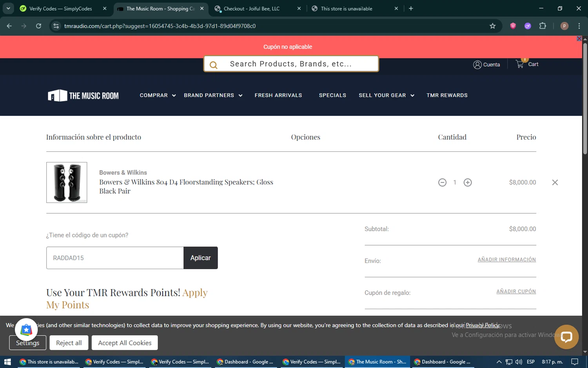588x368 pixels.
Task: Click Aplicar coupon button
Action: click(x=200, y=258)
